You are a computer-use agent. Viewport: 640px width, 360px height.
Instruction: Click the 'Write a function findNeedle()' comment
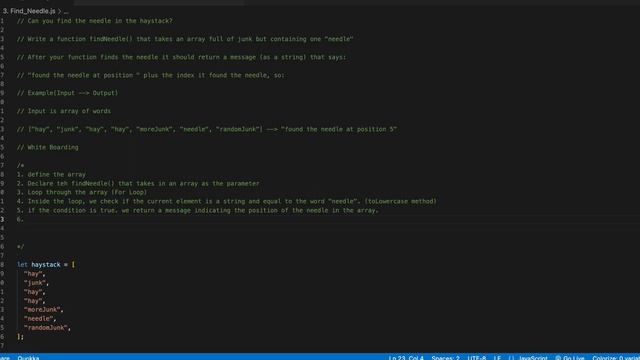[185, 39]
